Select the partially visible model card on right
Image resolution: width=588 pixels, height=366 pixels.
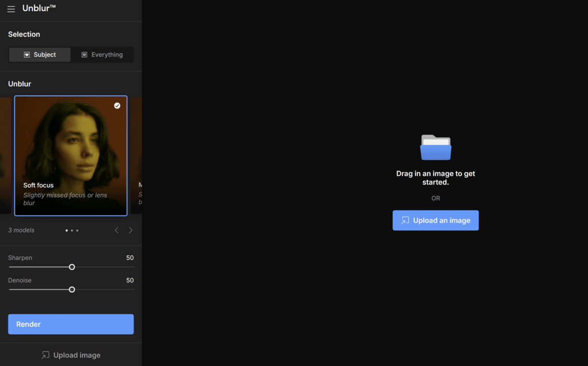pos(137,155)
